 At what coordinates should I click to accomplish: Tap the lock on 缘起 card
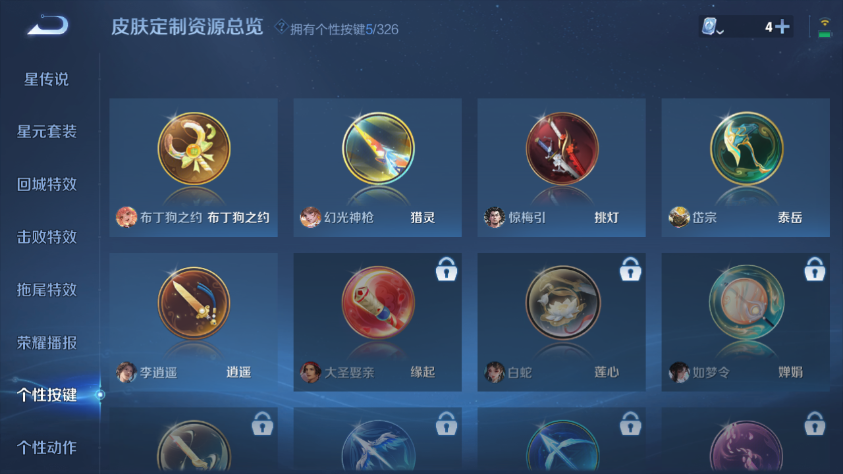click(446, 269)
